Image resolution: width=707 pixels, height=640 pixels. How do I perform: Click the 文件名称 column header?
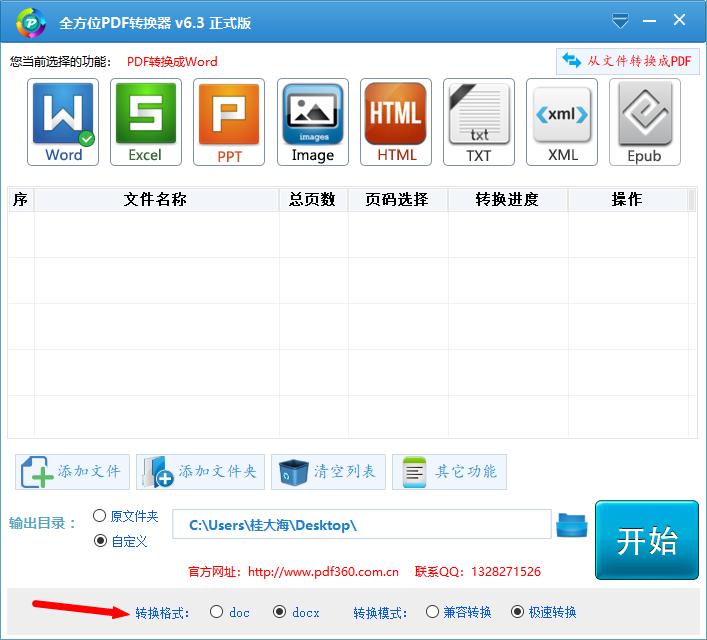coord(156,199)
